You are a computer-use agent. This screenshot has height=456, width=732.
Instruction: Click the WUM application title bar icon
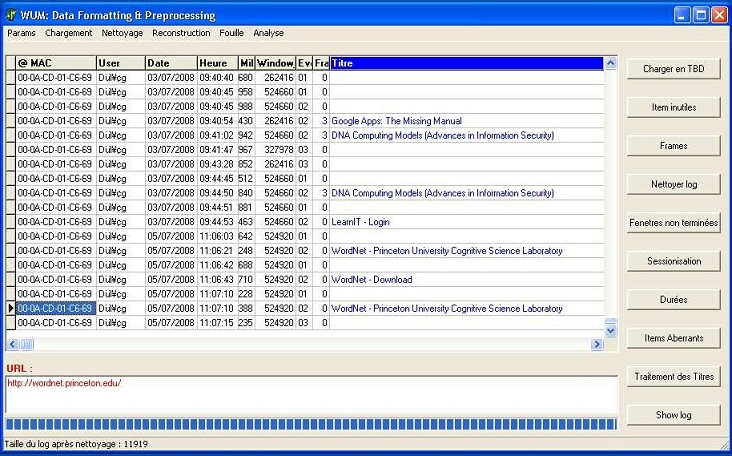coord(11,14)
